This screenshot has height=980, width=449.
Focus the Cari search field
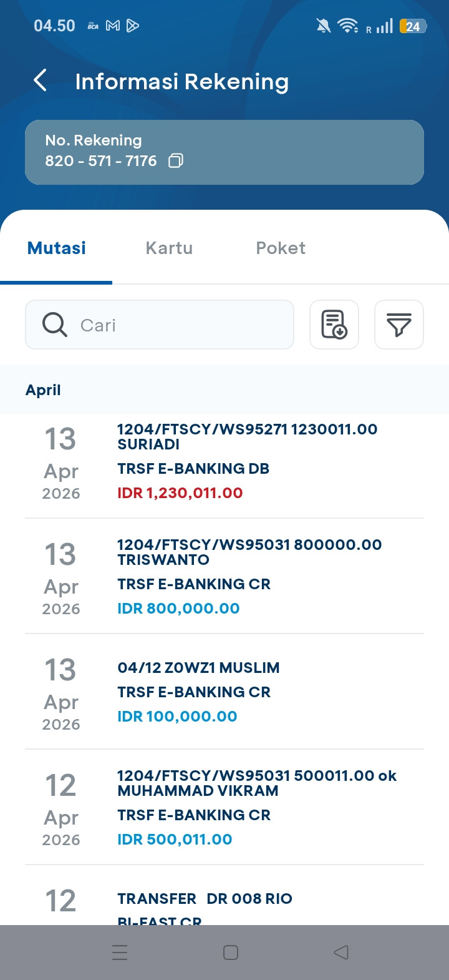point(181,325)
